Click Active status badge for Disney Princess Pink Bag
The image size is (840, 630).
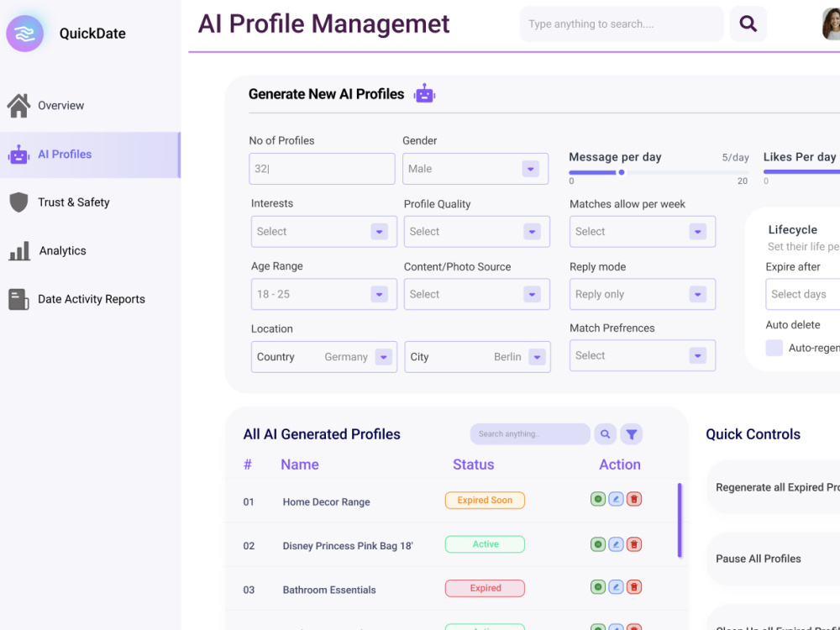tap(485, 544)
